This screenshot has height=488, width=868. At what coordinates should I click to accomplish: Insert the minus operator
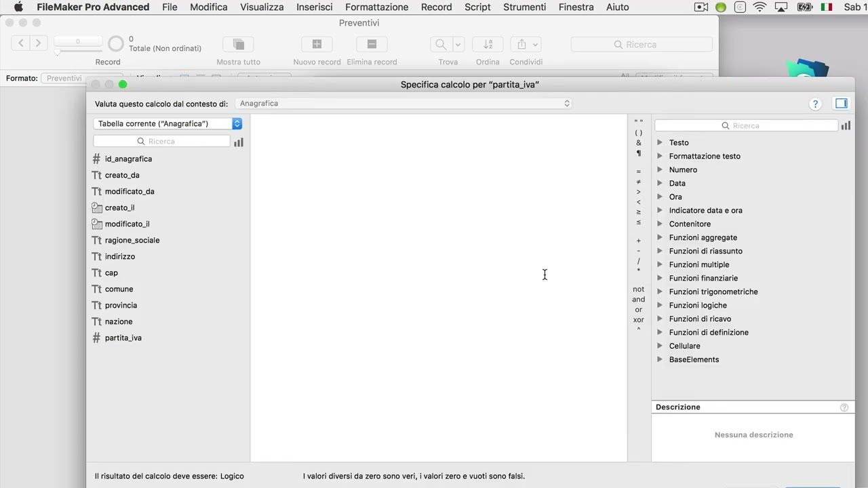(x=638, y=251)
